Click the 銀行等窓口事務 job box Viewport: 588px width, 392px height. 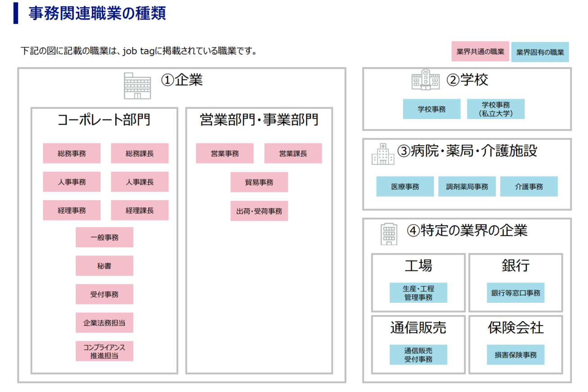516,293
